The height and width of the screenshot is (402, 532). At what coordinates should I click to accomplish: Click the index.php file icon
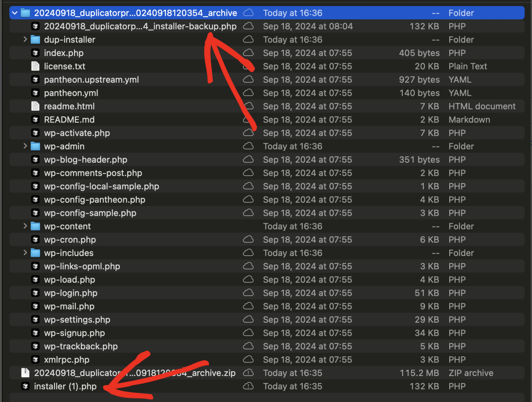35,53
